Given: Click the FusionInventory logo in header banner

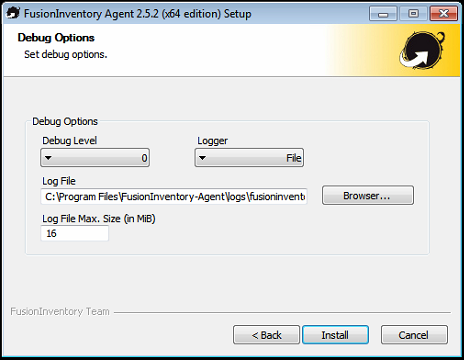Looking at the screenshot, I should [x=423, y=50].
